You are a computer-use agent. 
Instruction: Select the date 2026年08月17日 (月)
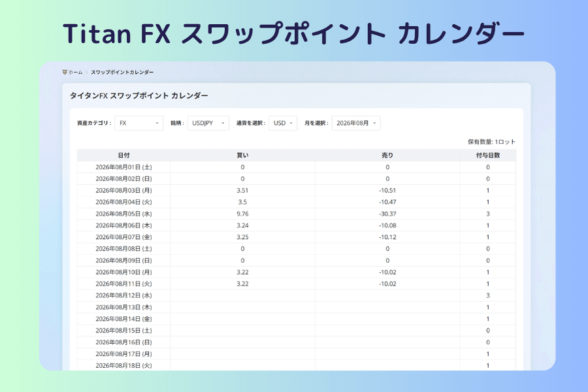(123, 353)
